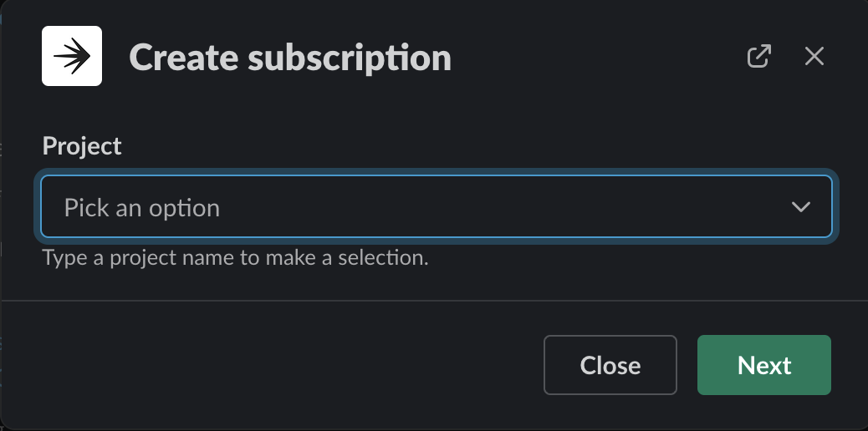Open the dialog in a new window

[758, 57]
